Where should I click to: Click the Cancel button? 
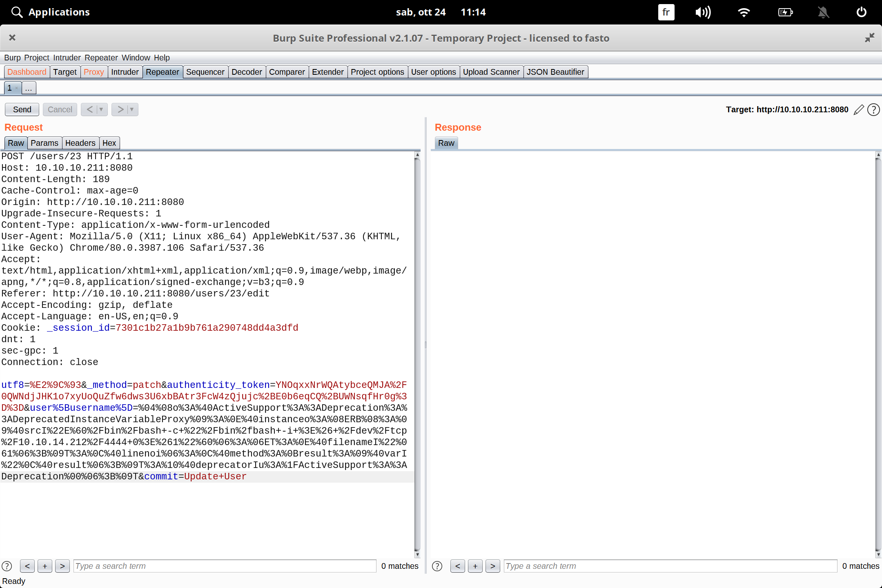click(60, 109)
